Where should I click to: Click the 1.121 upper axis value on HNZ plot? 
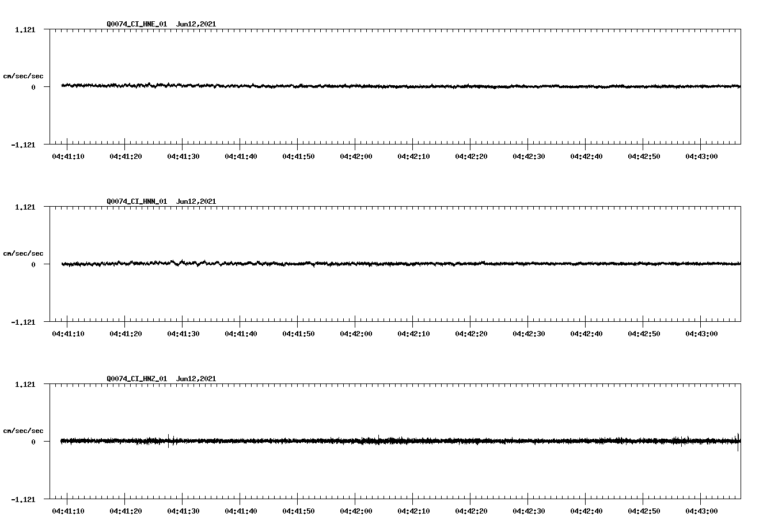point(25,384)
